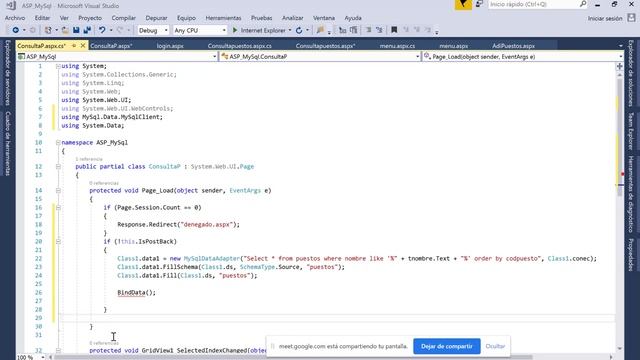This screenshot has height=360, width=640.
Task: Click the feedback icon beside quick launch
Action: click(x=479, y=4)
